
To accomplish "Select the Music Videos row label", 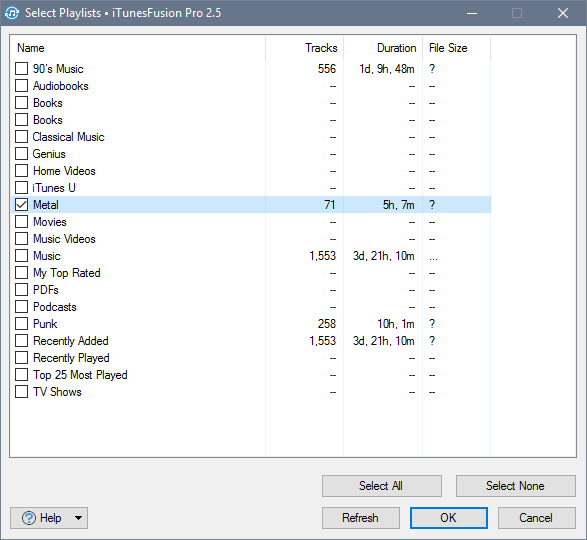I will click(x=64, y=239).
